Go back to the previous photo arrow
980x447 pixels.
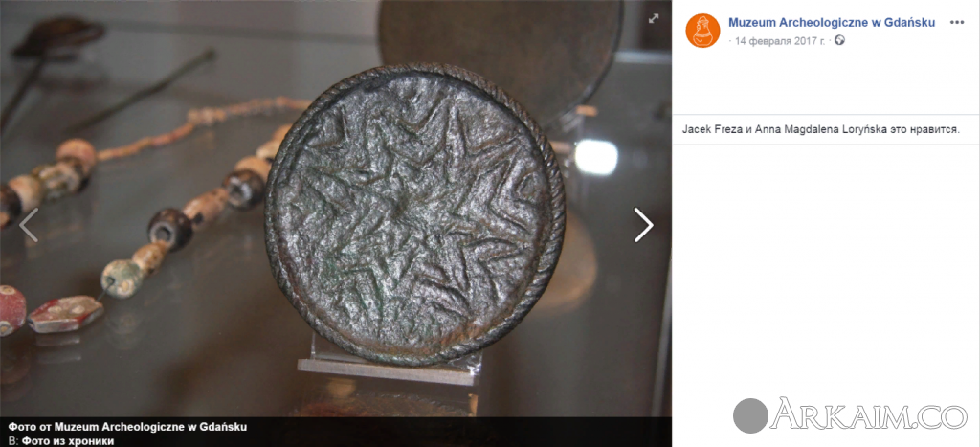pos(28,225)
